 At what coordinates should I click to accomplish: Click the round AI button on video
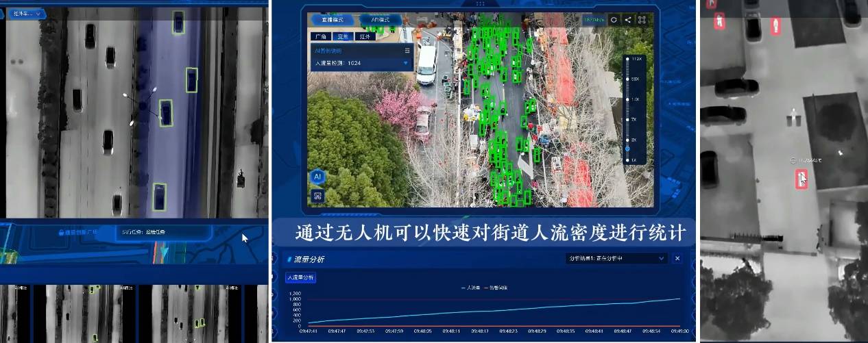[317, 177]
